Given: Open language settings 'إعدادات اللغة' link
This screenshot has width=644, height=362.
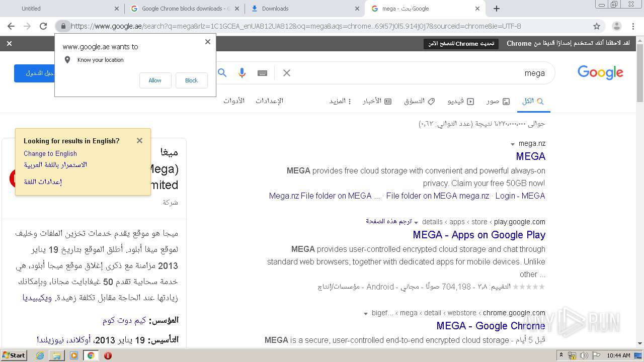Looking at the screenshot, I should (x=43, y=182).
